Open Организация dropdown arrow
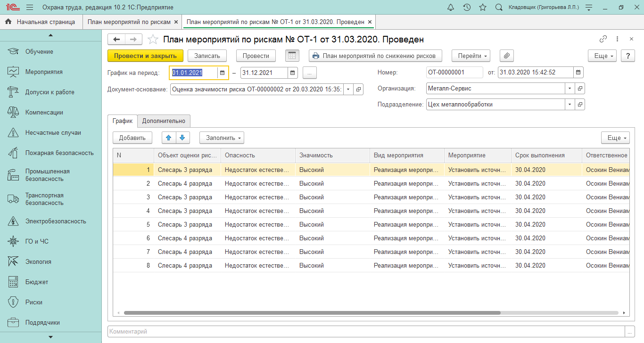 click(570, 88)
